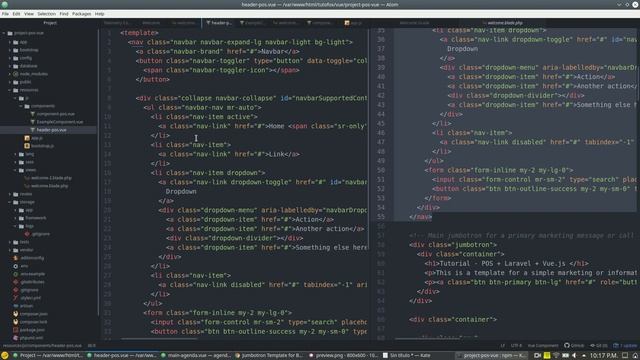Switch to main-agenda.vue window in taskbar
The width and height of the screenshot is (640, 360).
[196, 356]
